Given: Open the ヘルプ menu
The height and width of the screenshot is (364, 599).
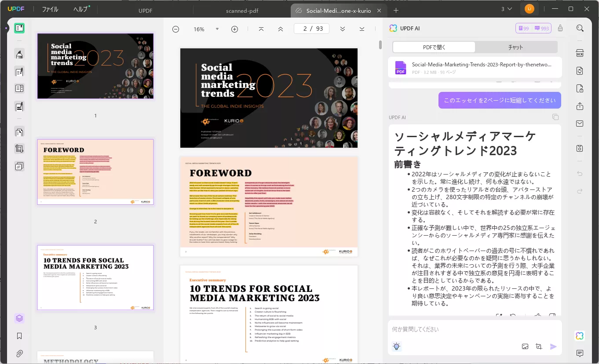Looking at the screenshot, I should tap(81, 9).
